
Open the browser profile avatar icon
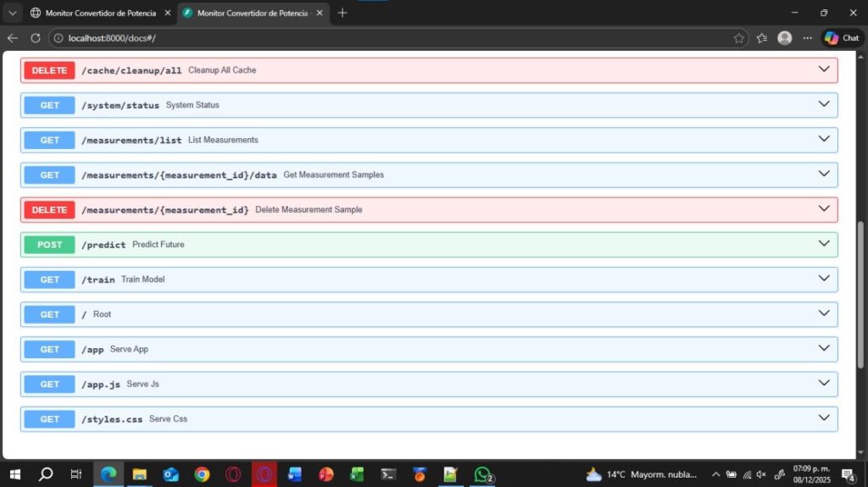[x=784, y=38]
